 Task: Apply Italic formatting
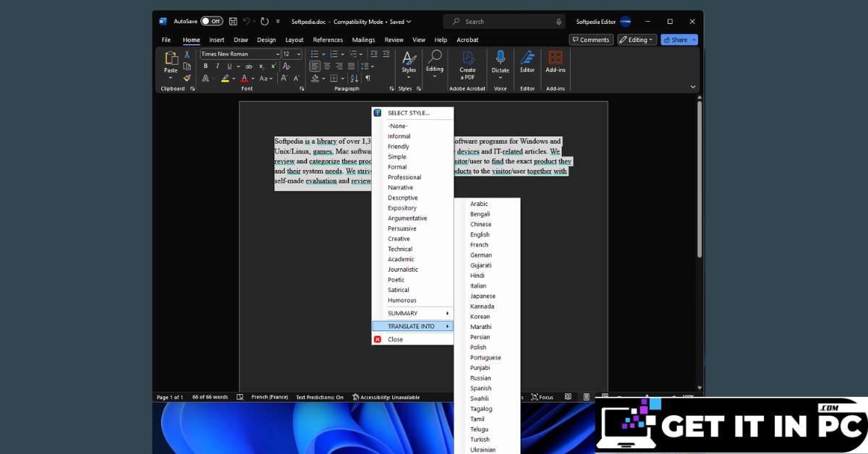pyautogui.click(x=217, y=67)
